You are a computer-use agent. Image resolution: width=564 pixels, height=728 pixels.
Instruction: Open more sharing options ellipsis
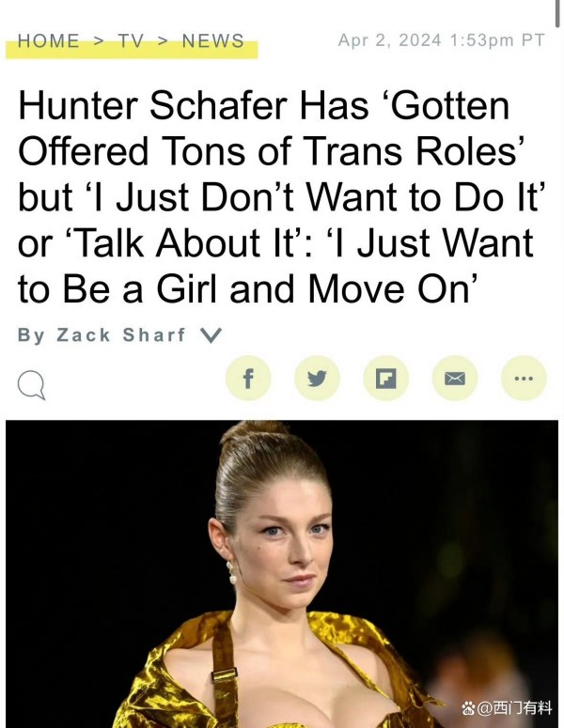tap(524, 379)
